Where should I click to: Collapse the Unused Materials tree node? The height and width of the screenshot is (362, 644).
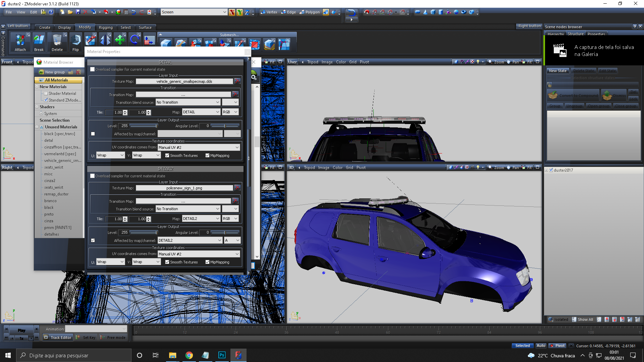point(37,127)
